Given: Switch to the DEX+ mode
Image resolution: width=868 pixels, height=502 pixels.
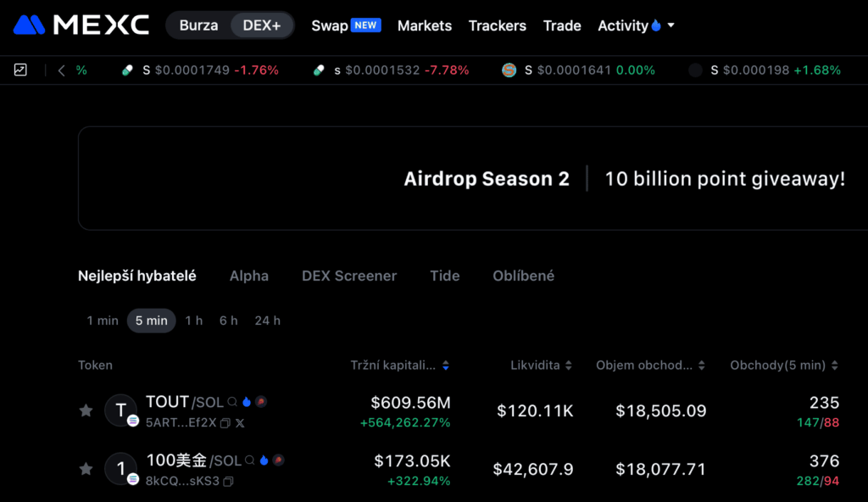Looking at the screenshot, I should tap(261, 25).
